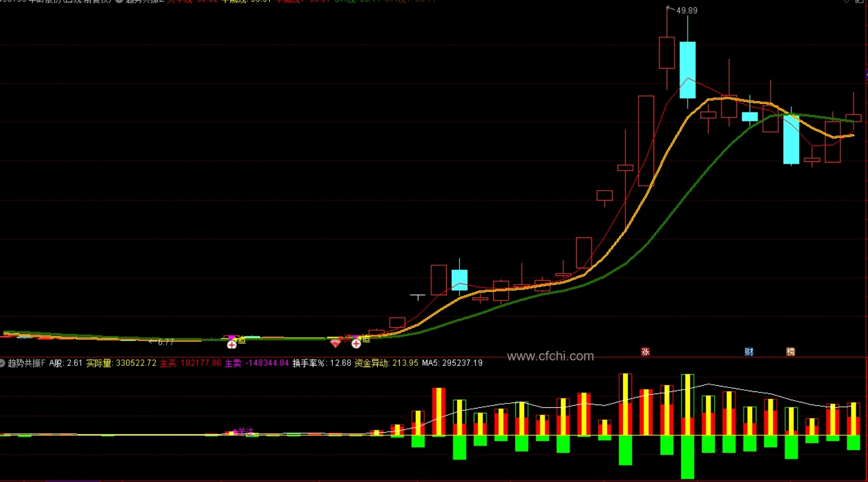
Task: Click the red diamond signal icon
Action: click(335, 344)
